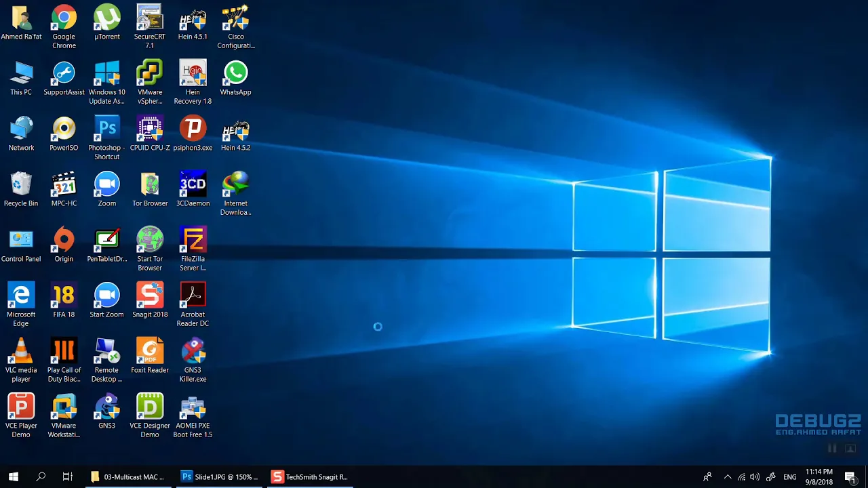Select the Recycle Bin
Viewport: 868px width, 488px height.
point(21,189)
